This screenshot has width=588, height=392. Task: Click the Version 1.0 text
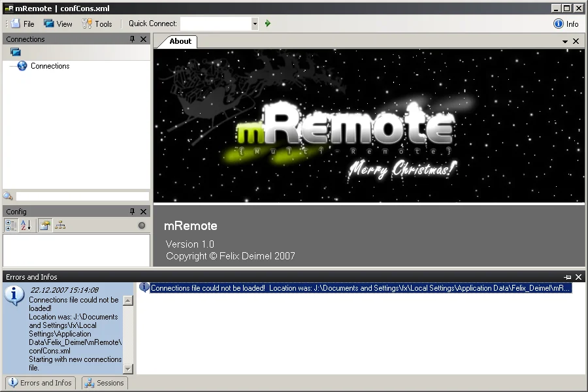pos(189,244)
